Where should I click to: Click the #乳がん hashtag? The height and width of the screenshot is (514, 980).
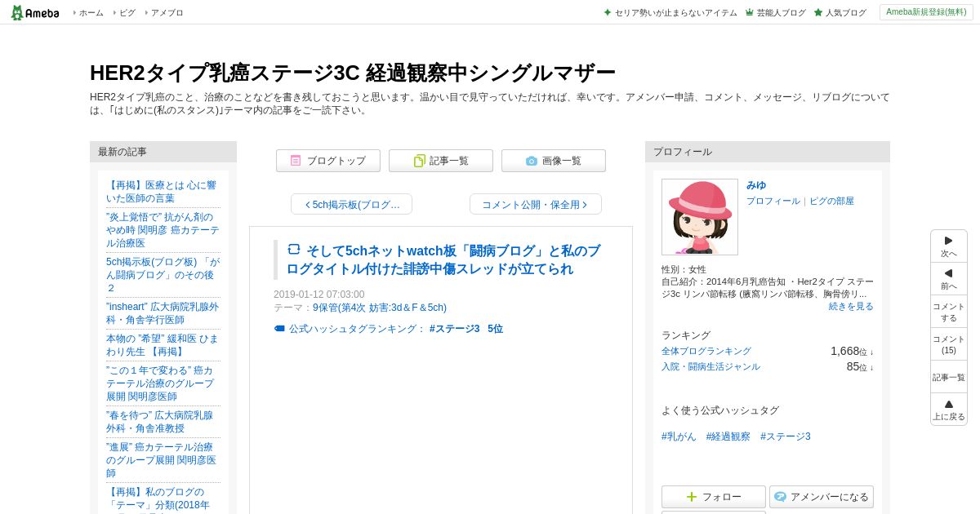[x=679, y=436]
